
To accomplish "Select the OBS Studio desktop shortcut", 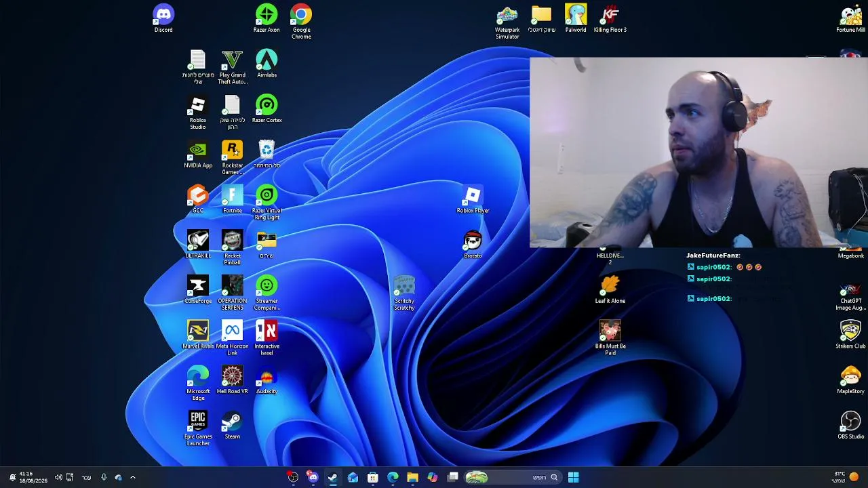I will pyautogui.click(x=850, y=425).
